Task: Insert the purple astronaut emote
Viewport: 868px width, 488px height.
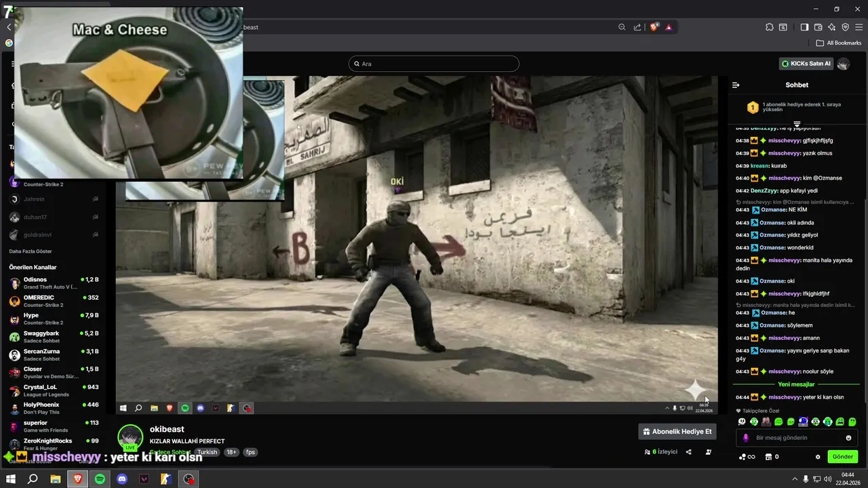Action: point(803,422)
